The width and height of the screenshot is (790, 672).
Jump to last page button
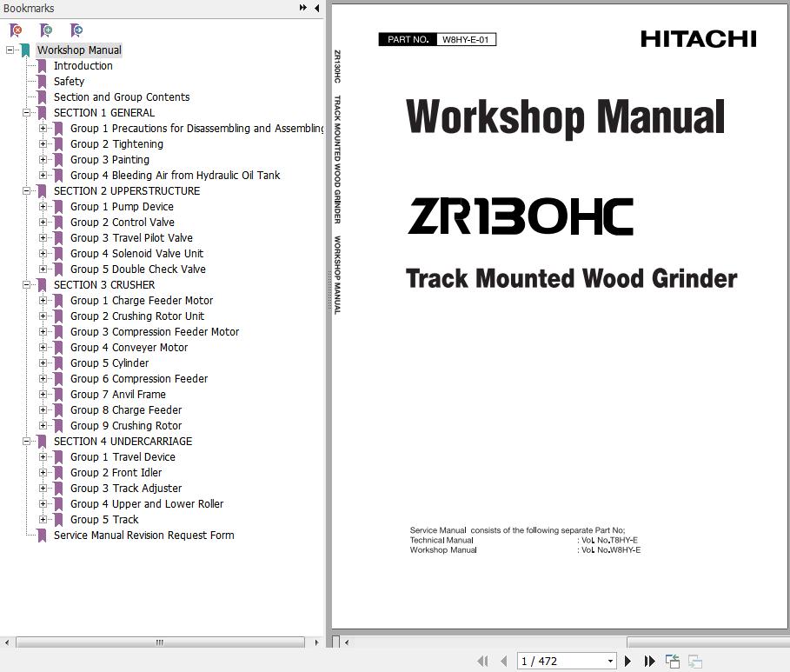[x=650, y=661]
